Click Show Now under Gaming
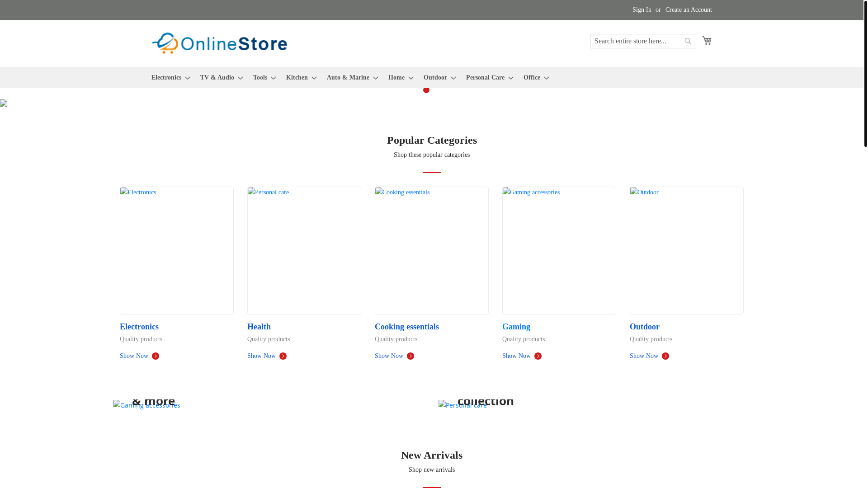868x488 pixels. (x=516, y=356)
